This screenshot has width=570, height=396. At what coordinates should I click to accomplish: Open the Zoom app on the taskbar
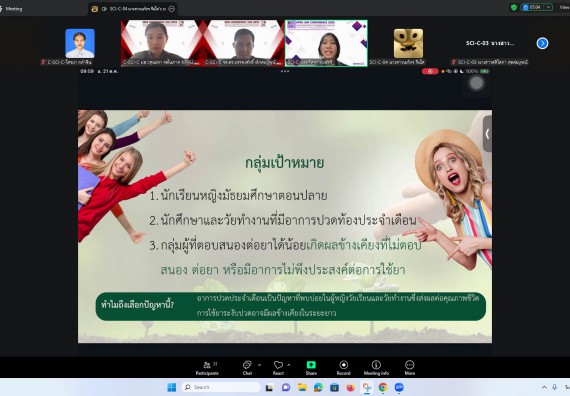pyautogui.click(x=399, y=388)
